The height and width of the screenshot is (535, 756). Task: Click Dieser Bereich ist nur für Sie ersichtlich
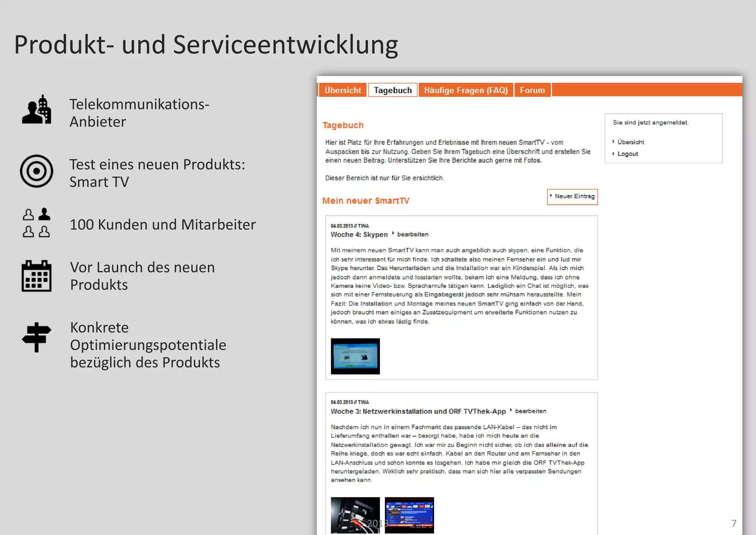click(384, 178)
